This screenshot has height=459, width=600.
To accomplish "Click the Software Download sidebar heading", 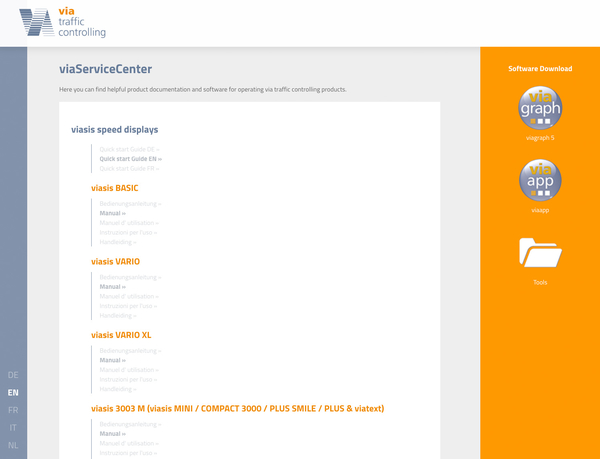I will click(x=540, y=68).
